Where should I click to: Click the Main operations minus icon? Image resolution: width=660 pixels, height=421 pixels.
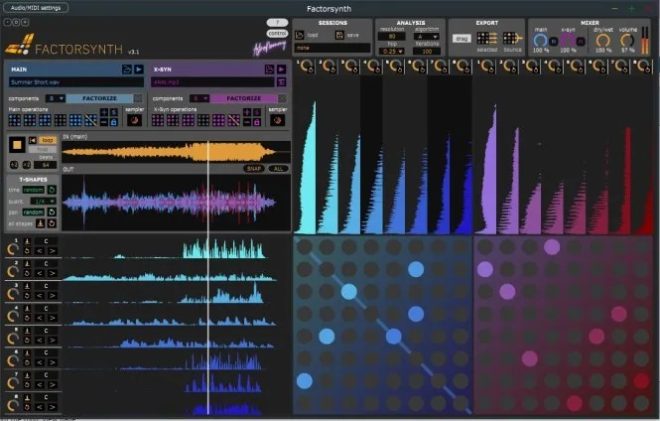coord(104,122)
